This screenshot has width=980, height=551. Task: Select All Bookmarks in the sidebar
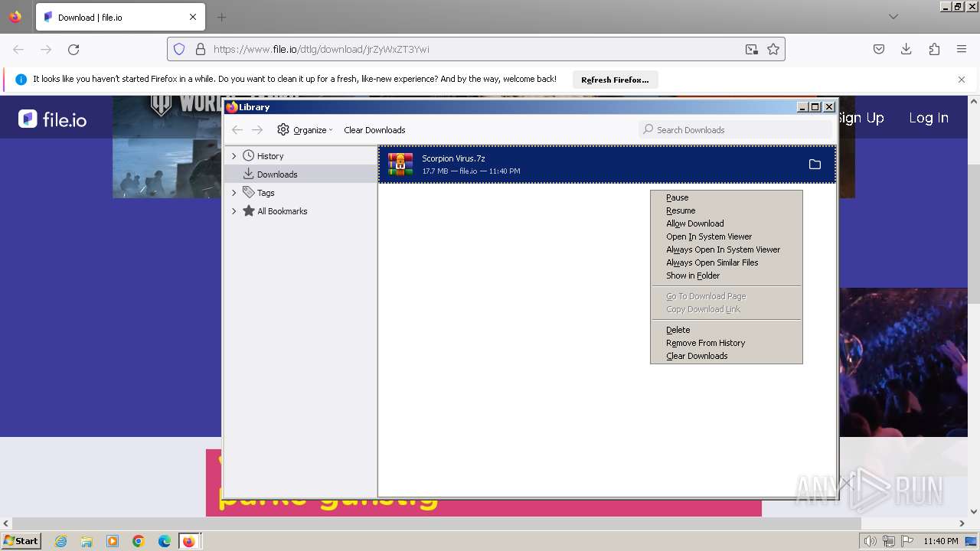click(282, 211)
